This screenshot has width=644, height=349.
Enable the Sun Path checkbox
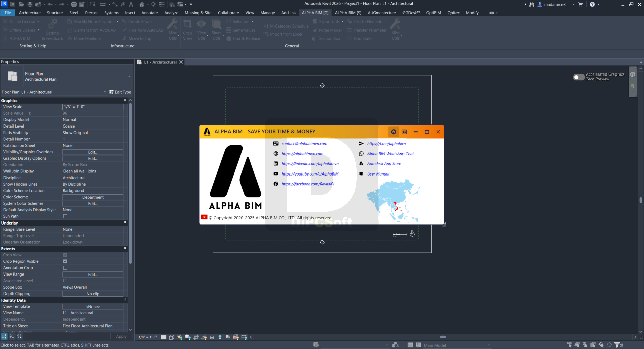(65, 216)
